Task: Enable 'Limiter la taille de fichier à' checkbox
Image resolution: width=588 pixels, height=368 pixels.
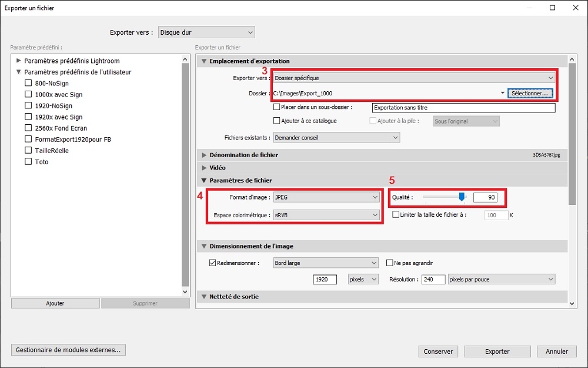Action: click(x=396, y=215)
